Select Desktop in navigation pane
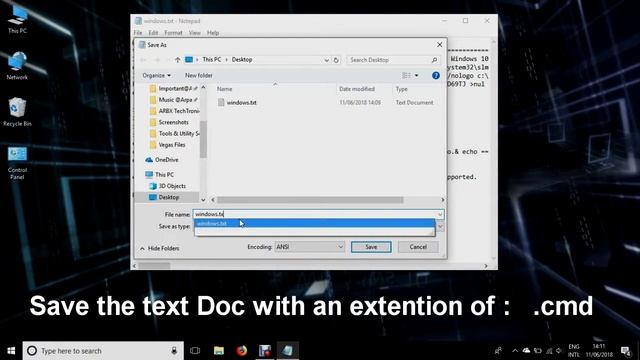640x360 pixels. tap(169, 197)
